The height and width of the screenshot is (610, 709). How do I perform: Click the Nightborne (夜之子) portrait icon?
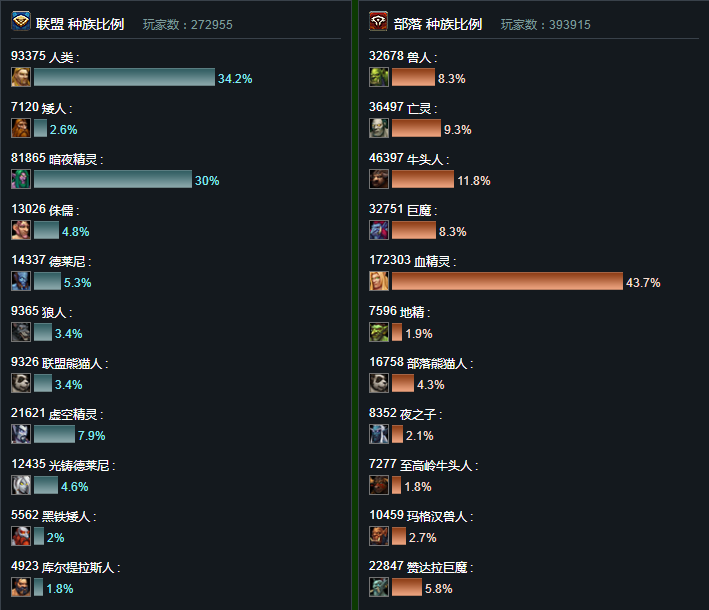click(x=378, y=434)
